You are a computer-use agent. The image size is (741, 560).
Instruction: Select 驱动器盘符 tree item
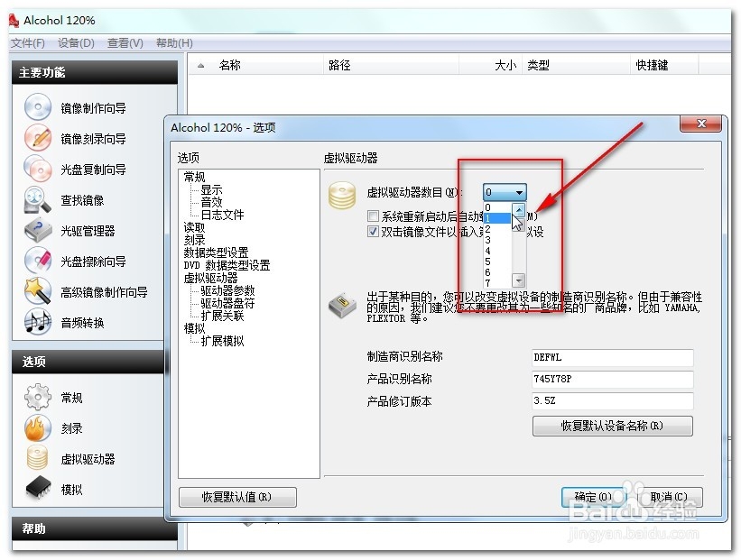click(x=227, y=303)
